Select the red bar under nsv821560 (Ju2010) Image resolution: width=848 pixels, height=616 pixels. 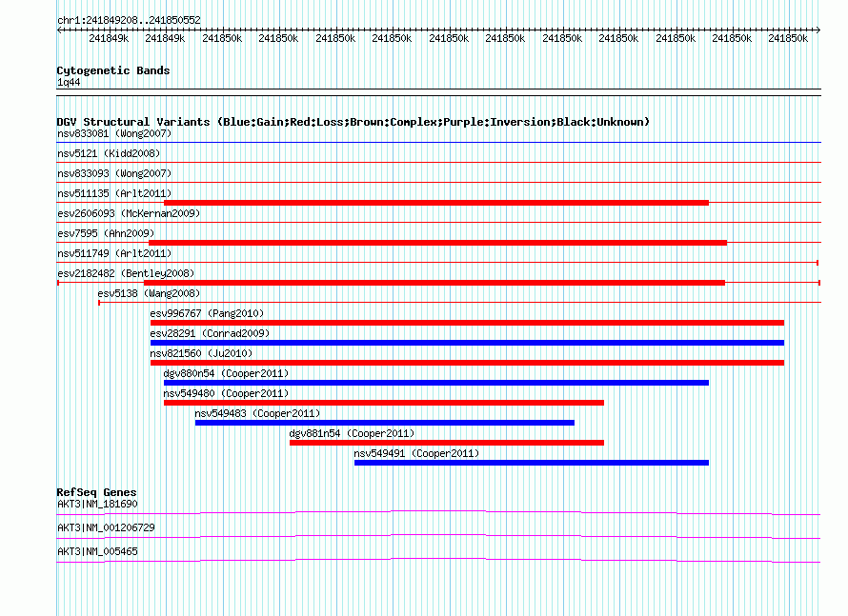point(467,363)
